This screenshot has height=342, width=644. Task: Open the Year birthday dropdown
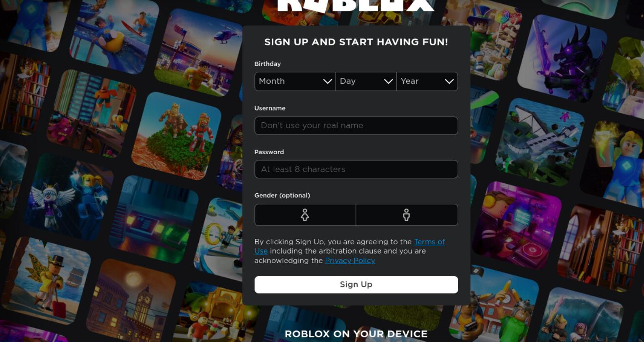pos(427,81)
